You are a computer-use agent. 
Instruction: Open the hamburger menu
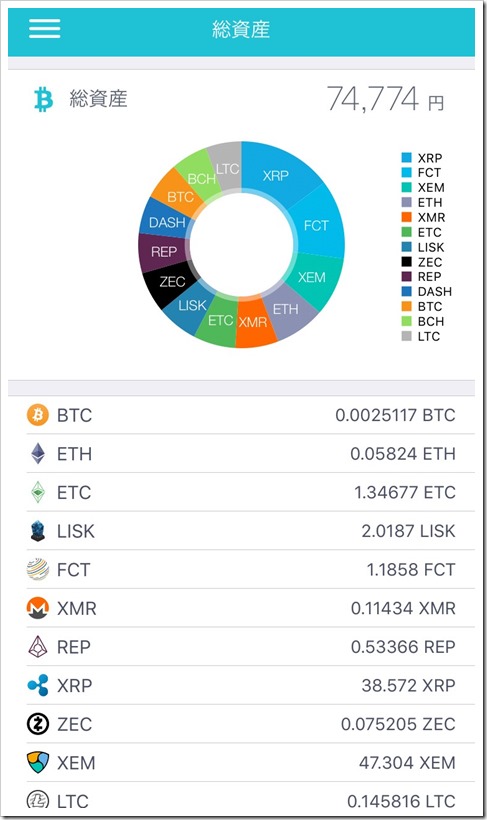coord(44,28)
